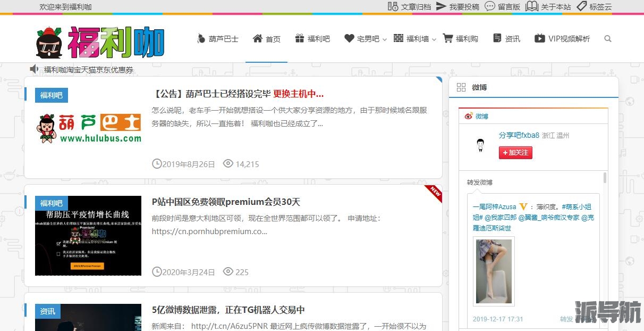Open the P站中国区免费领取premium article title

point(226,202)
